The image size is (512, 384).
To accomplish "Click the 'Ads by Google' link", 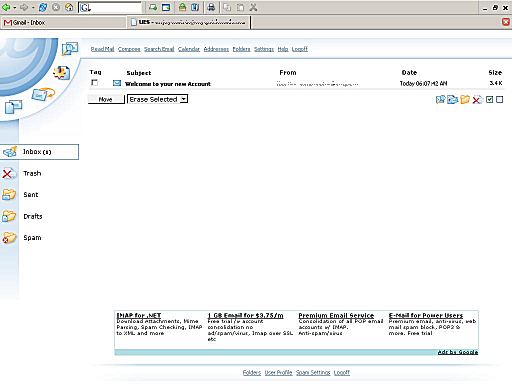I will [458, 352].
